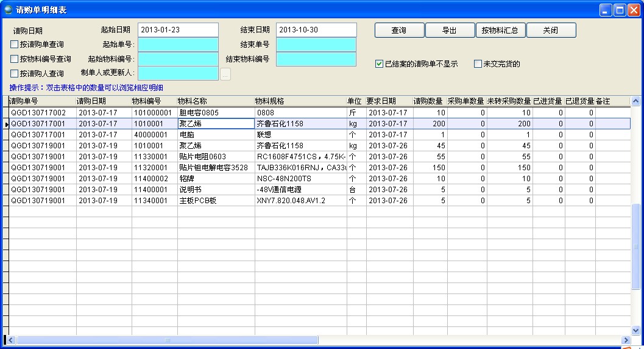Click the app icon in the title bar
Image resolution: width=644 pixels, height=349 pixels.
tap(8, 9)
